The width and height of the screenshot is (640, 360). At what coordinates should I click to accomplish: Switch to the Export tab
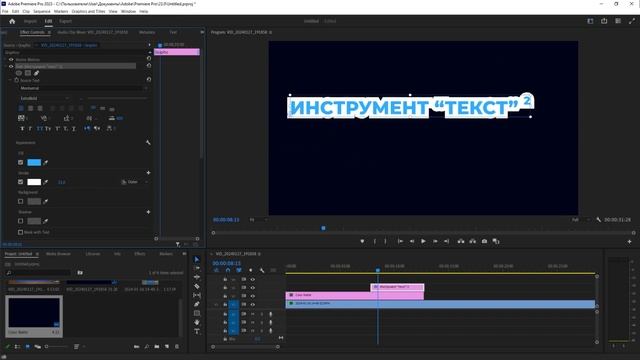[65, 21]
